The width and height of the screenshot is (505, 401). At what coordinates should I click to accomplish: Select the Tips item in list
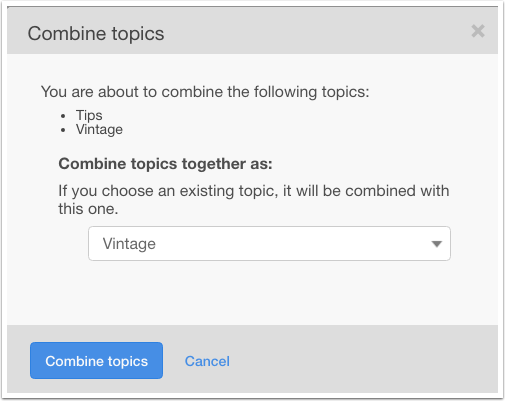[89, 115]
